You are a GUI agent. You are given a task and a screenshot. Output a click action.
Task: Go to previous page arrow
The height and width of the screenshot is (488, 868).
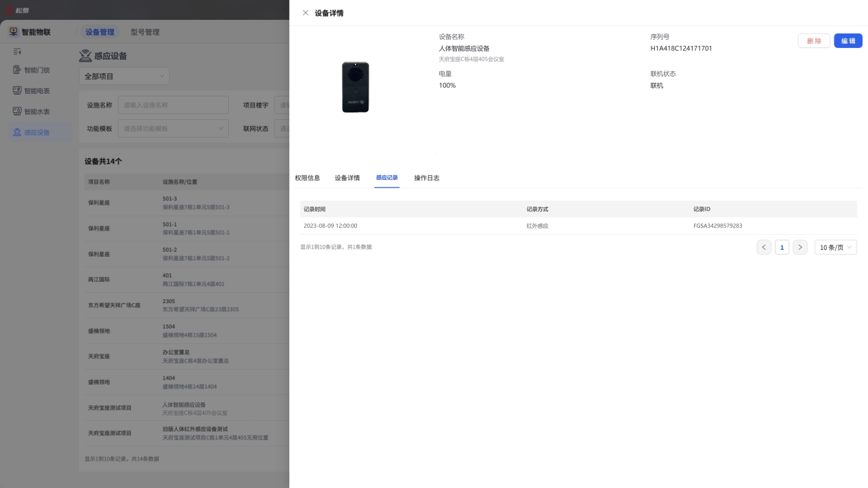click(764, 247)
